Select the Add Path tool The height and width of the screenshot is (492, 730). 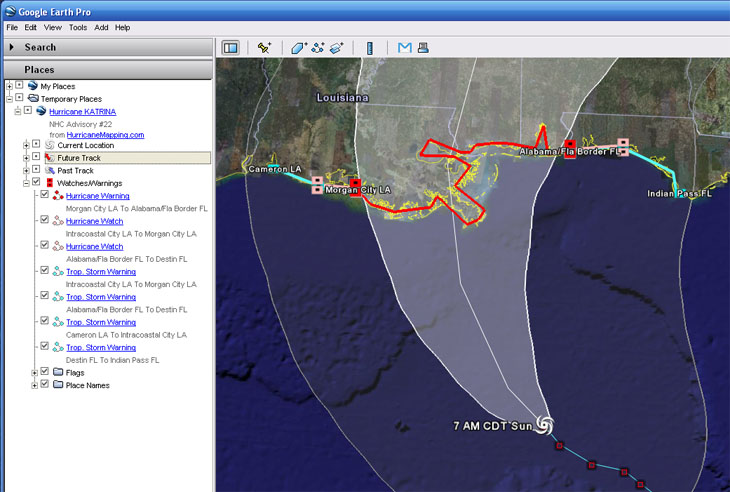318,47
